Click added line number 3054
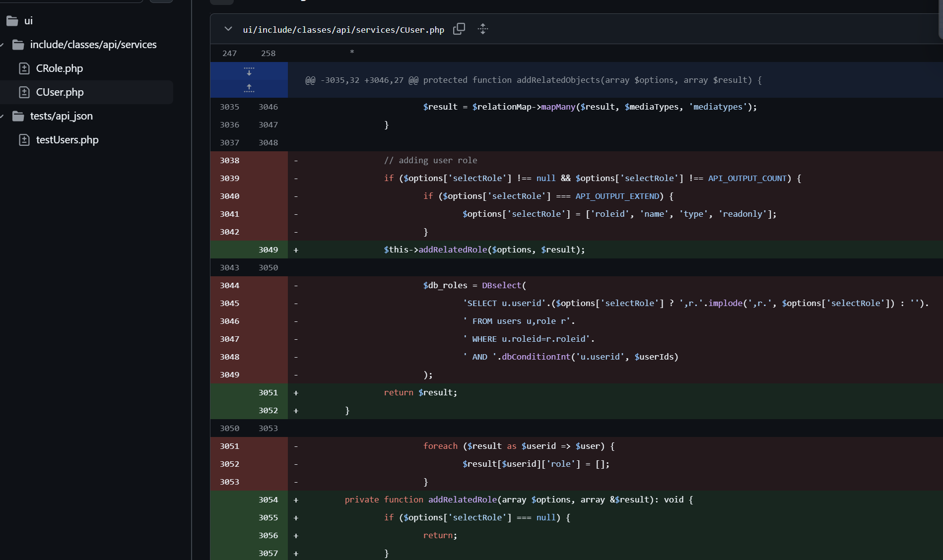 tap(269, 499)
